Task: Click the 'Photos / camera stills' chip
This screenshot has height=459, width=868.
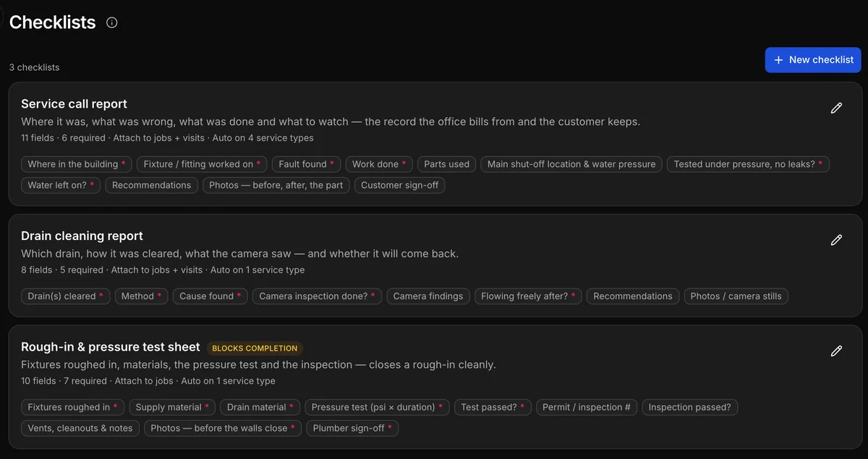Action: [x=736, y=296]
